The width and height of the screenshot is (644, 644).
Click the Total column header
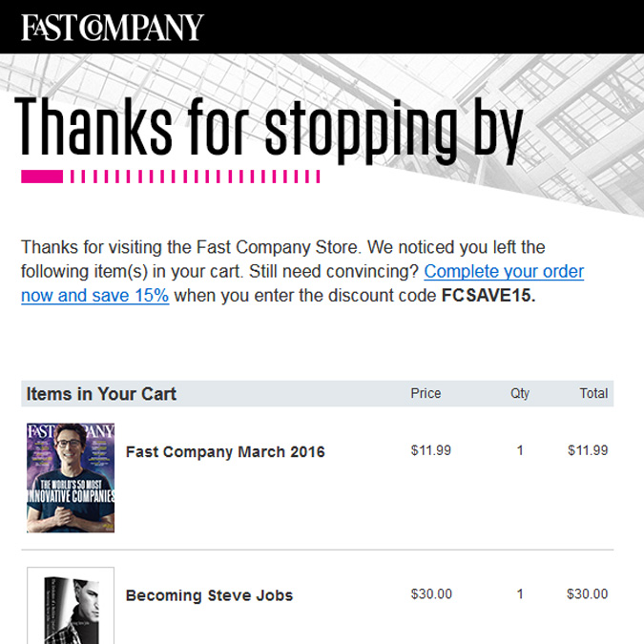point(593,393)
